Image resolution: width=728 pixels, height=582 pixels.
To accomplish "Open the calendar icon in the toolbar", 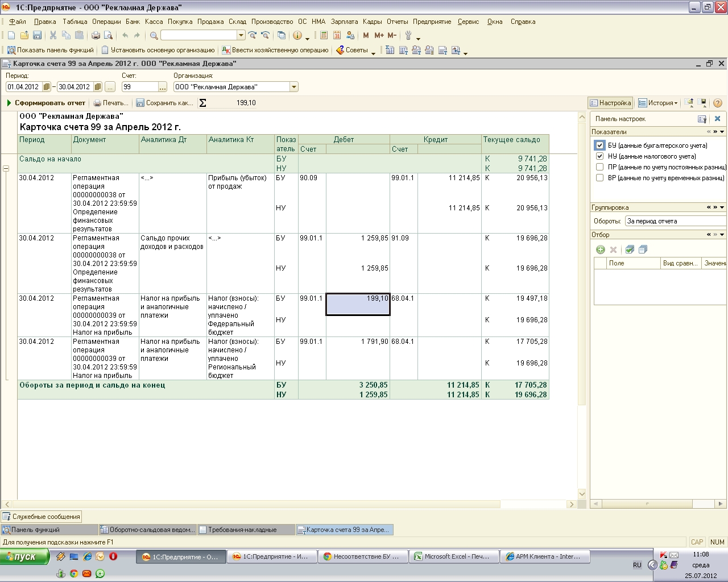I will tap(337, 35).
